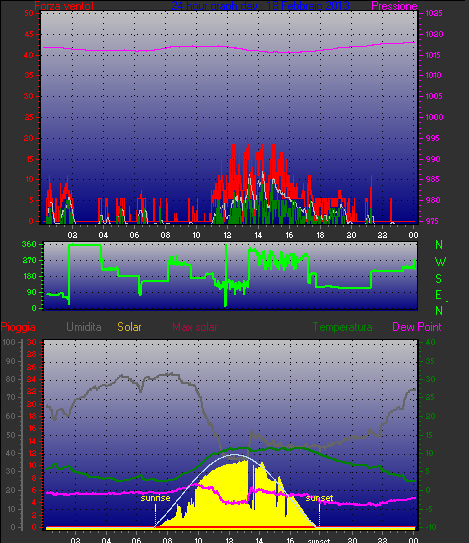The width and height of the screenshot is (469, 543).
Task: Select the gray "Umidita" legend label
Action: tap(84, 327)
